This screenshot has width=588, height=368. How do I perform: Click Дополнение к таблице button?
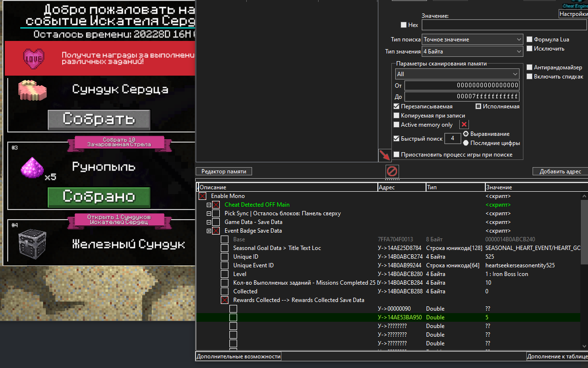(x=557, y=356)
